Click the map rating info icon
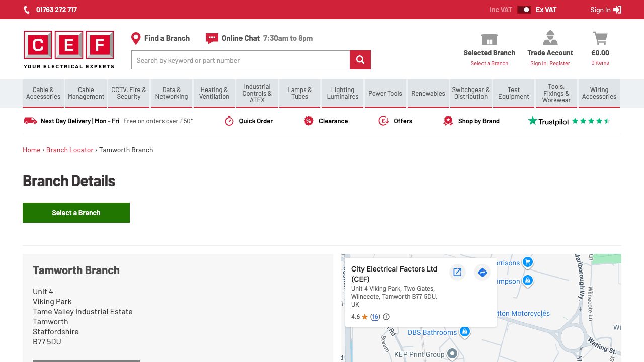Viewport: 644px width, 362px height. coord(386,317)
